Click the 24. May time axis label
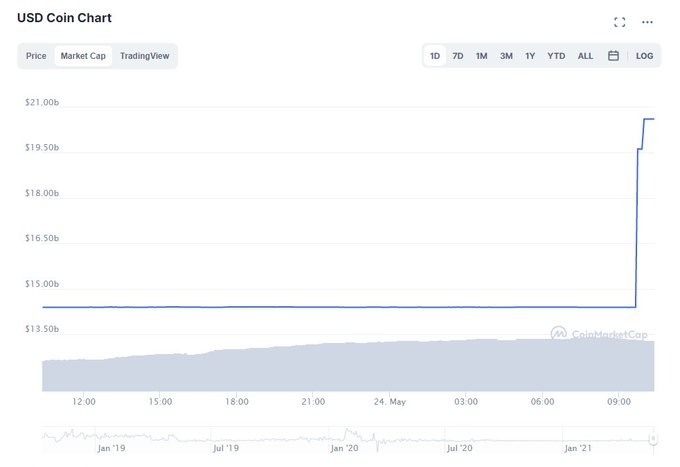 389,402
